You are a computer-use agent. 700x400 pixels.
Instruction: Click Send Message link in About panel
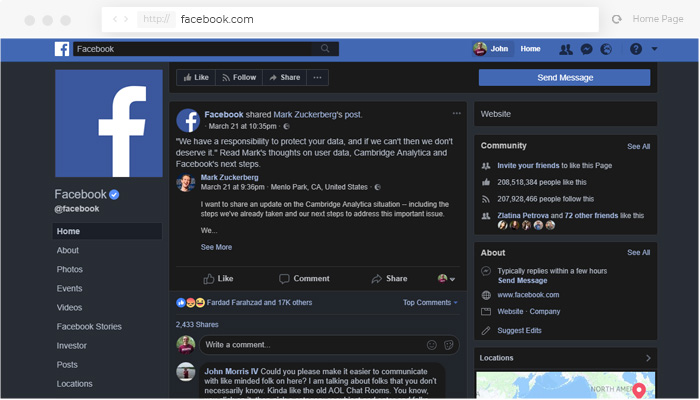point(522,281)
